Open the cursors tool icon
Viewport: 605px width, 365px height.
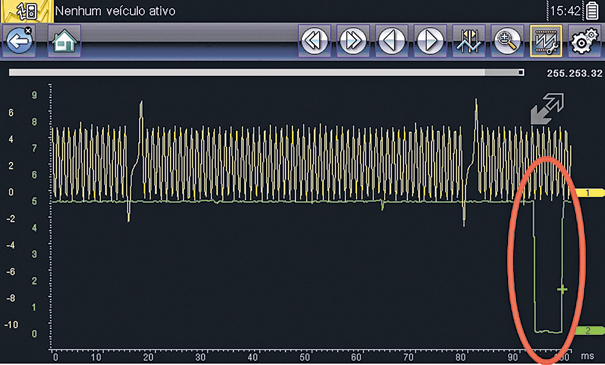tap(469, 41)
